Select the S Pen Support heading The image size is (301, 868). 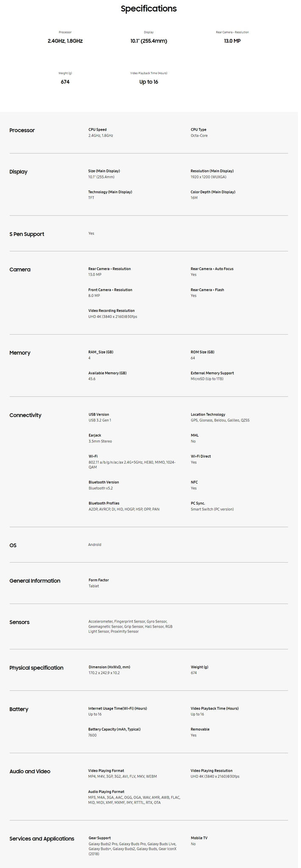(27, 234)
